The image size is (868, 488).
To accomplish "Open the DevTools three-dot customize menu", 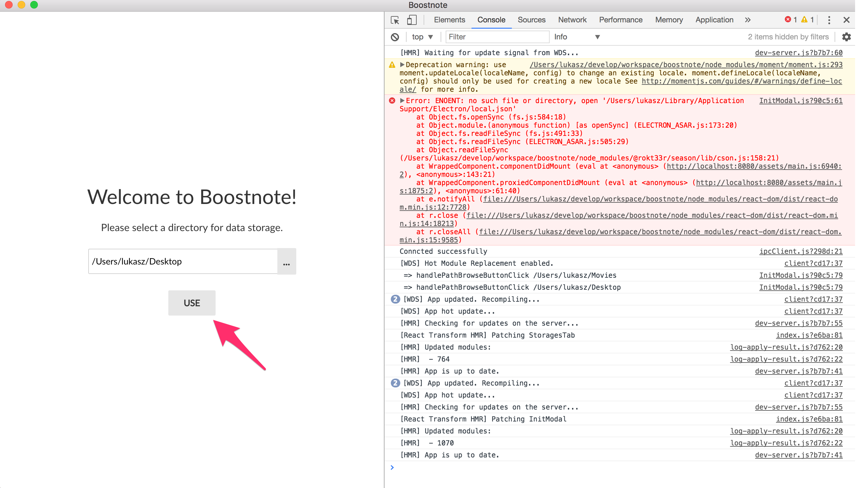I will [829, 20].
